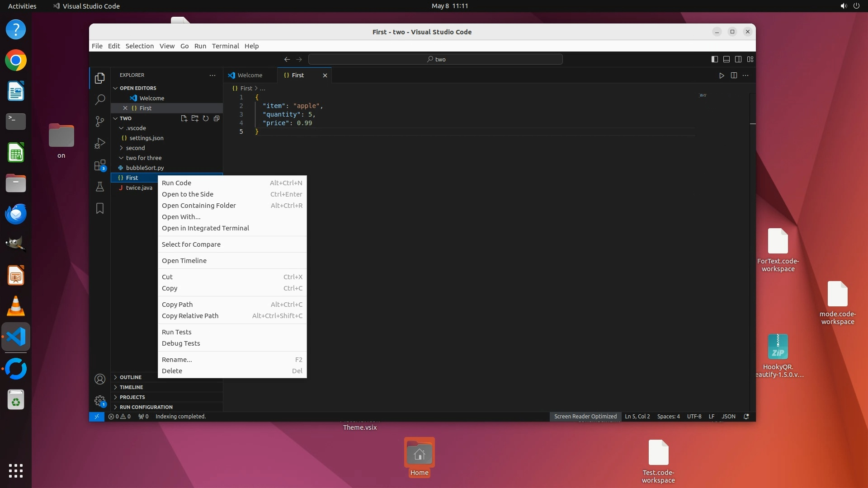Expand the OUTLINE section
Viewport: 868px width, 488px height.
(x=131, y=377)
